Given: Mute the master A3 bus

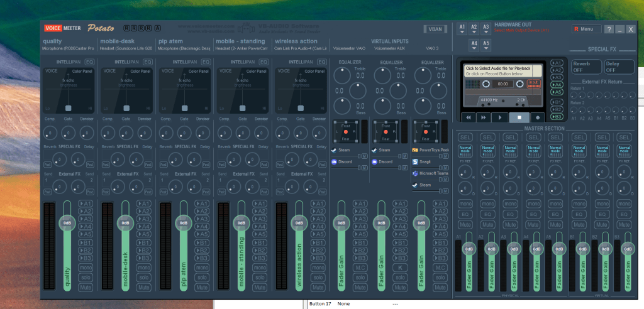Looking at the screenshot, I should [511, 225].
